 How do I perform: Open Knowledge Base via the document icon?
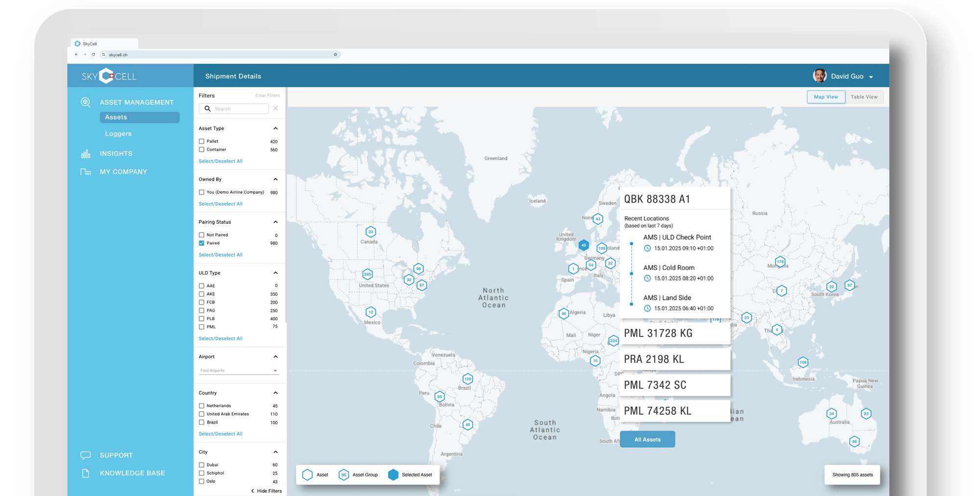(x=86, y=472)
